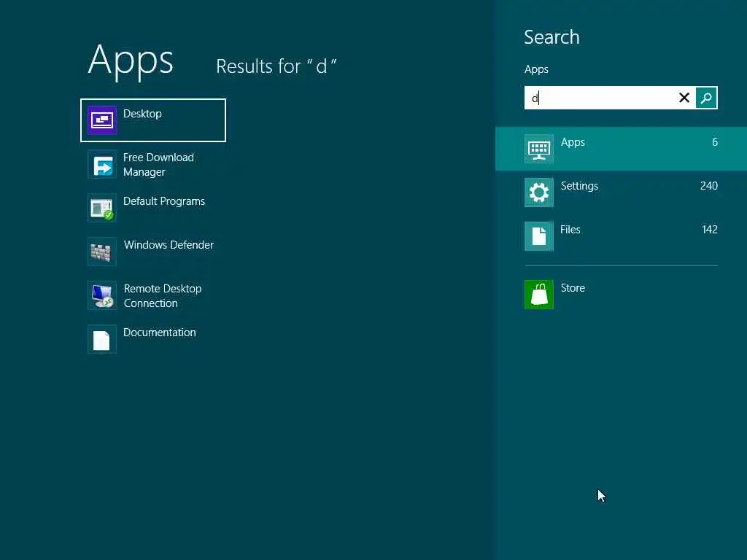Viewport: 747px width, 560px height.
Task: Launch Remote Desktop Connection icon
Action: [102, 296]
